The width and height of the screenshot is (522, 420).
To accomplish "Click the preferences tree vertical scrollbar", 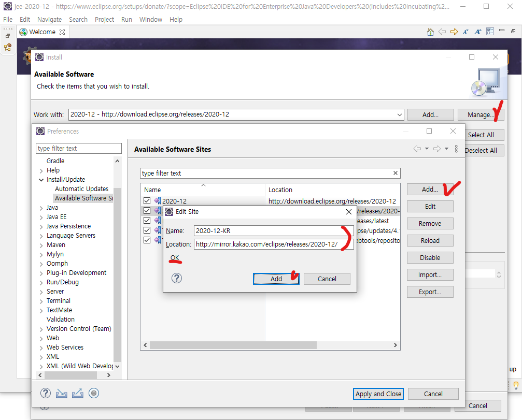I will click(117, 274).
